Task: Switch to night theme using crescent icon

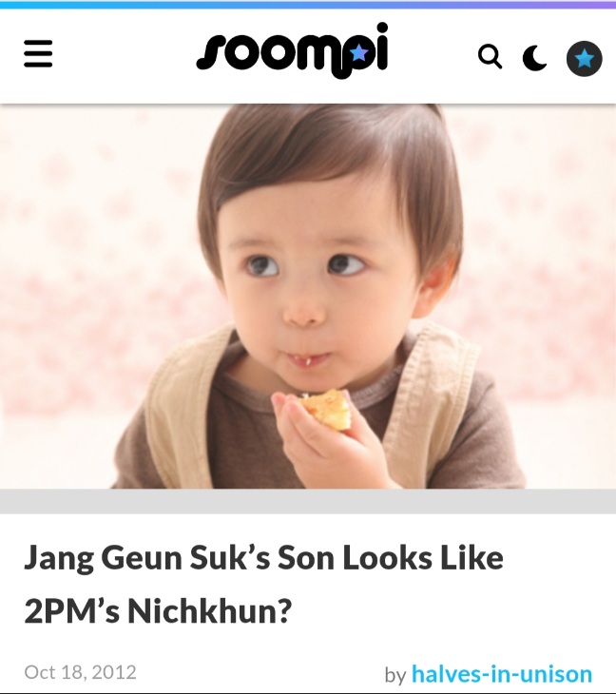Action: pos(534,58)
